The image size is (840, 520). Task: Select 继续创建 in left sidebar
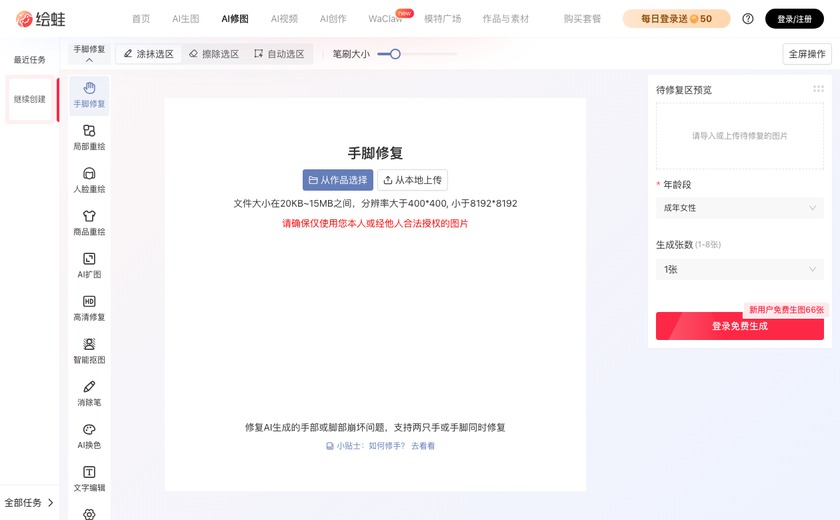click(x=29, y=99)
